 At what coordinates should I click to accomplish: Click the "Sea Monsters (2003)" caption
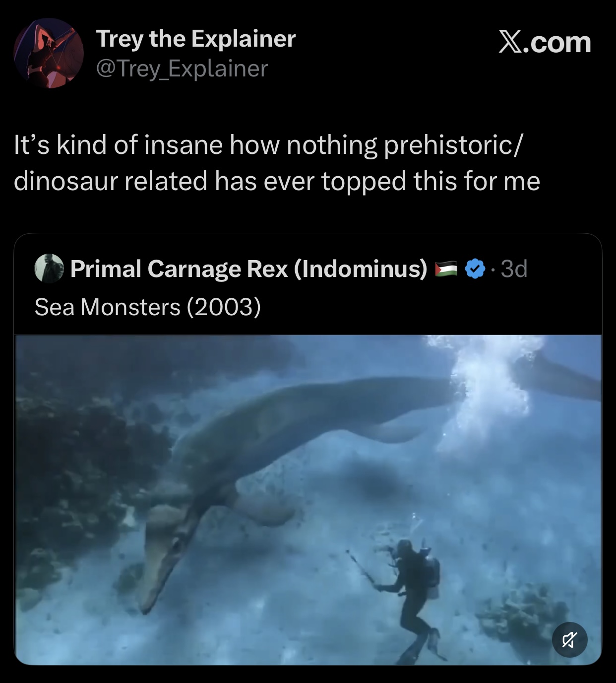point(147,307)
